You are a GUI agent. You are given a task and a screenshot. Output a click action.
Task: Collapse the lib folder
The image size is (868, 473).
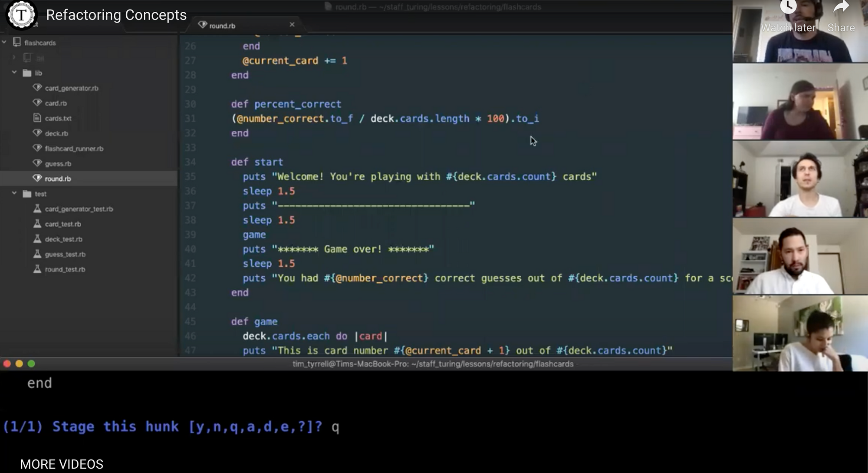tap(14, 73)
